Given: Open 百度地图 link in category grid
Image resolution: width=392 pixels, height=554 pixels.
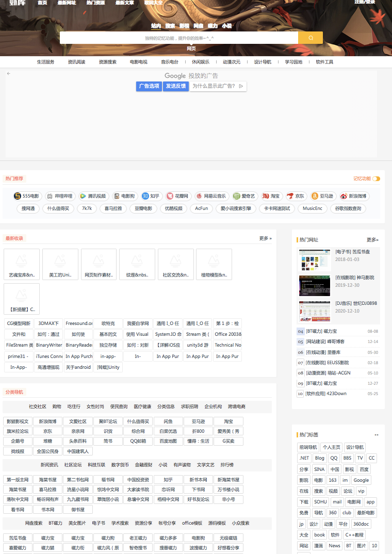Looking at the screenshot, I should 168,441.
